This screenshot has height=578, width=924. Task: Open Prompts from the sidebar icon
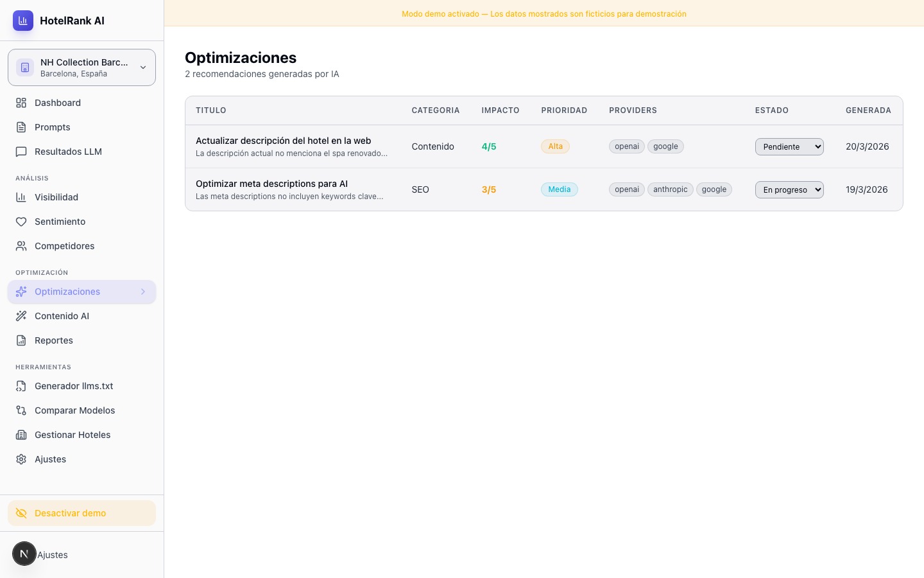click(21, 127)
